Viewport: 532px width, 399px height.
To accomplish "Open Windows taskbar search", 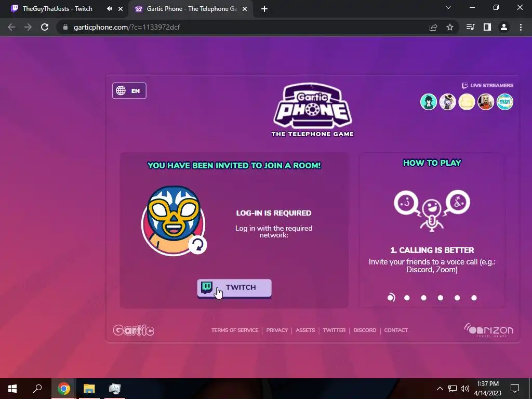I will coord(37,389).
